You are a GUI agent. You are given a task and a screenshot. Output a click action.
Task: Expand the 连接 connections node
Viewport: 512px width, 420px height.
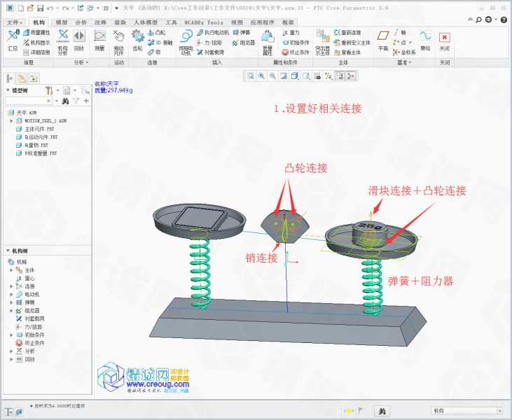point(11,286)
